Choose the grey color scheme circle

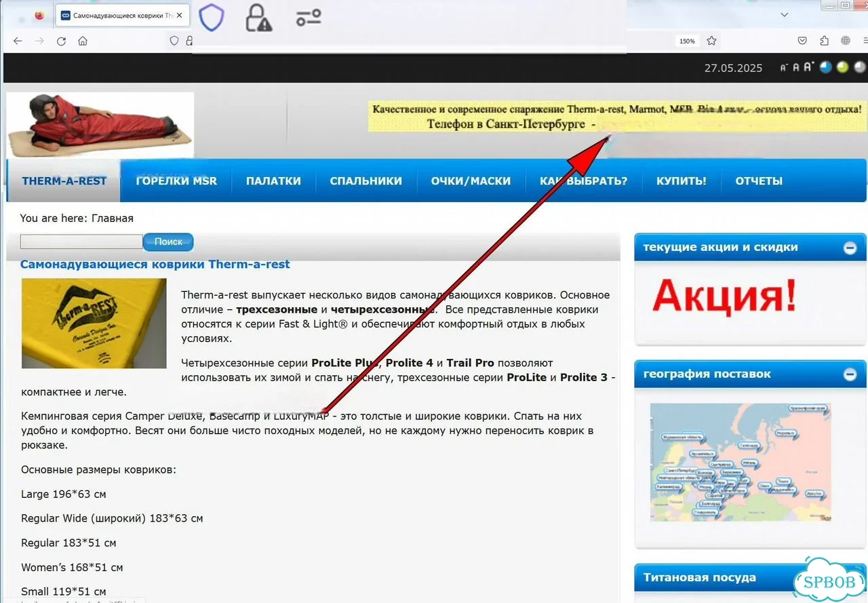(x=860, y=66)
